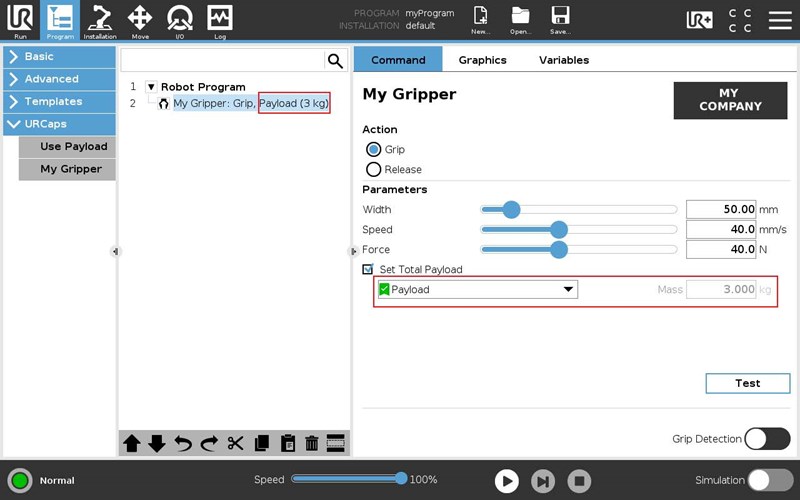Switch to the Variables tab
The image size is (800, 500).
pyautogui.click(x=564, y=60)
